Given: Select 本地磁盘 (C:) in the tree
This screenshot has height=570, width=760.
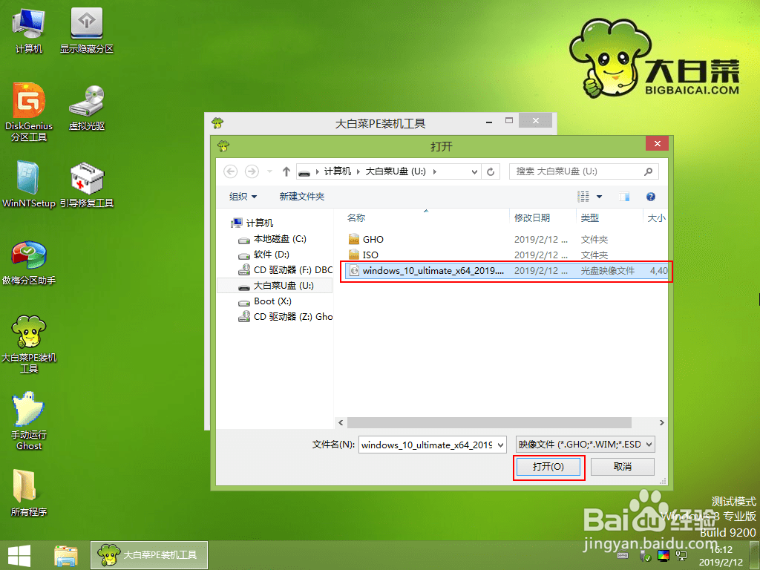Looking at the screenshot, I should [272, 239].
